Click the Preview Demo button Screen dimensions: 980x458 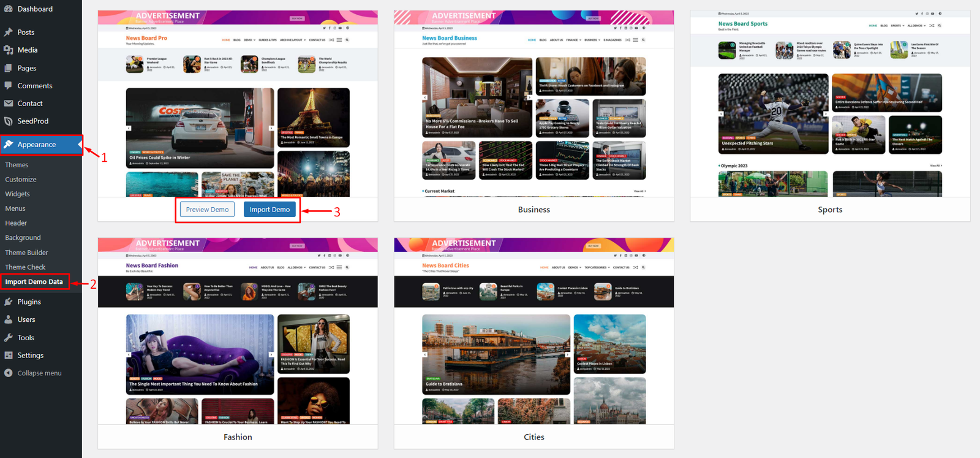(x=207, y=210)
